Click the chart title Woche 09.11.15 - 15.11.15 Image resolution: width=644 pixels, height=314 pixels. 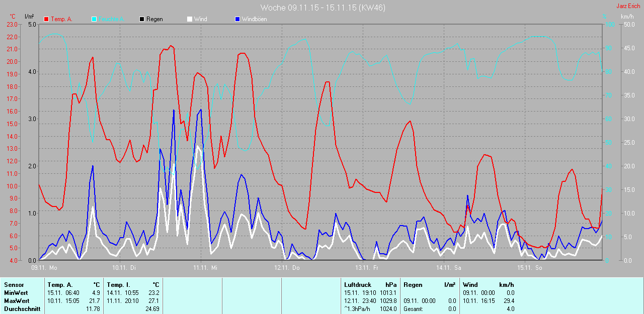323,8
